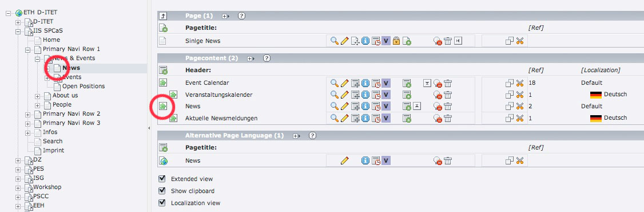Screen dimensions: 644x212
Task: Open the Open Positions page in tree
Action: click(84, 86)
